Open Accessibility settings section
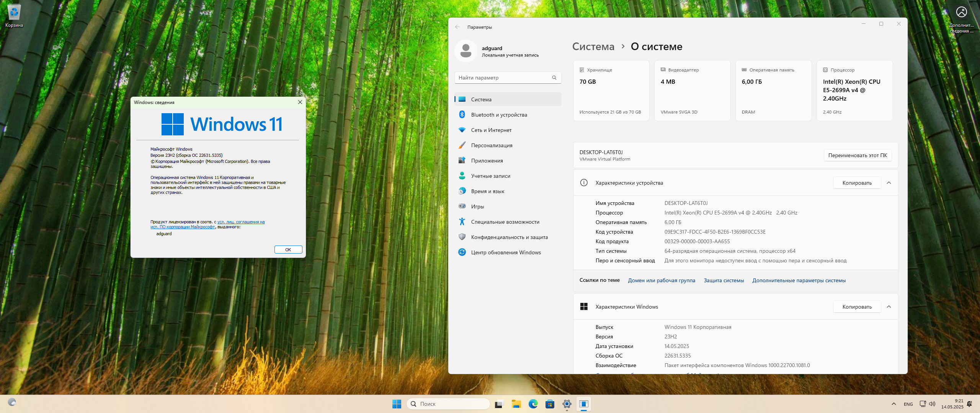This screenshot has width=980, height=413. pos(508,222)
